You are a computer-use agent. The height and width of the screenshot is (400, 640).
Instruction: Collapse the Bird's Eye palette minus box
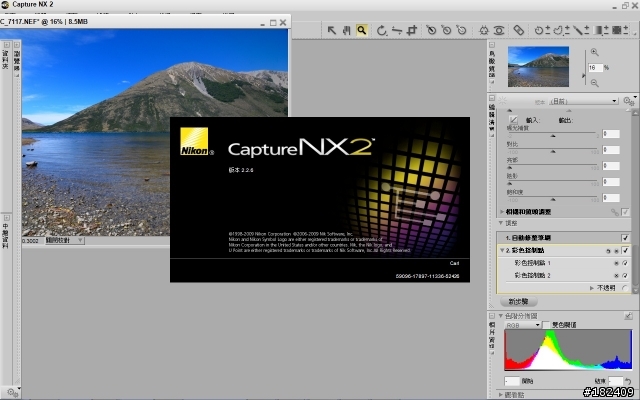[x=492, y=44]
